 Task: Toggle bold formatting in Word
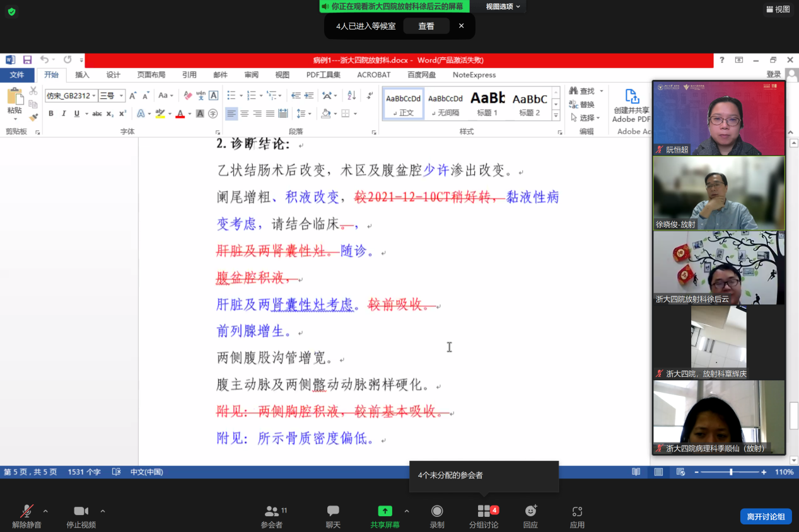[x=51, y=113]
